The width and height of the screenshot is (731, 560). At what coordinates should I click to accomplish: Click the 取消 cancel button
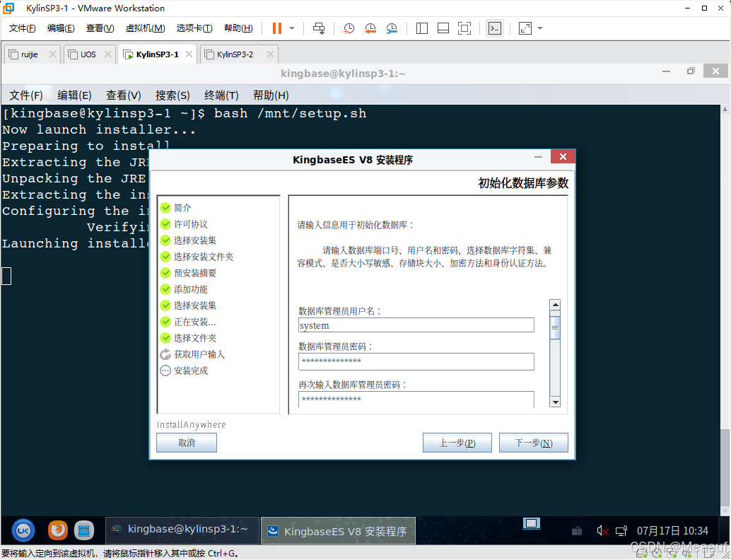pyautogui.click(x=187, y=443)
